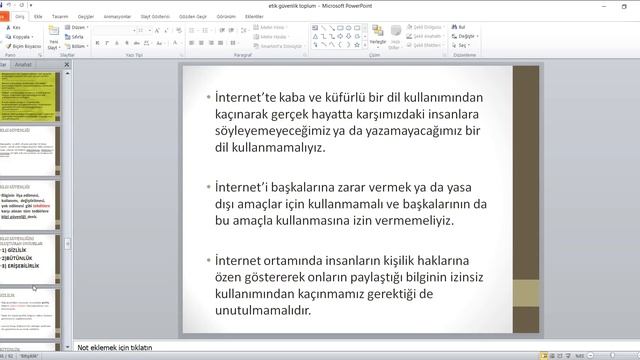640x360 pixels.
Task: Open the change case Aa dropdown
Action: coord(160,43)
